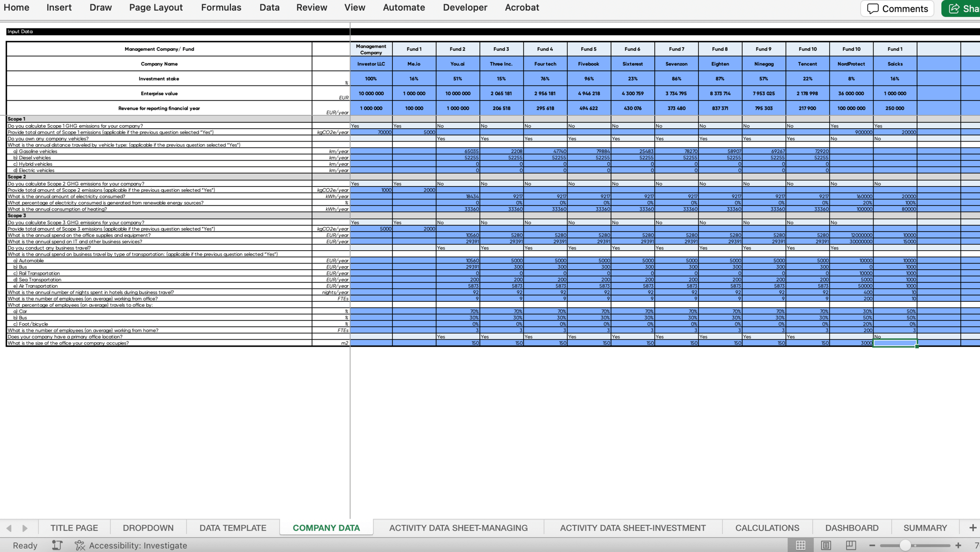This screenshot has height=552, width=980.
Task: Select the Input Data header cell
Action: coord(178,32)
